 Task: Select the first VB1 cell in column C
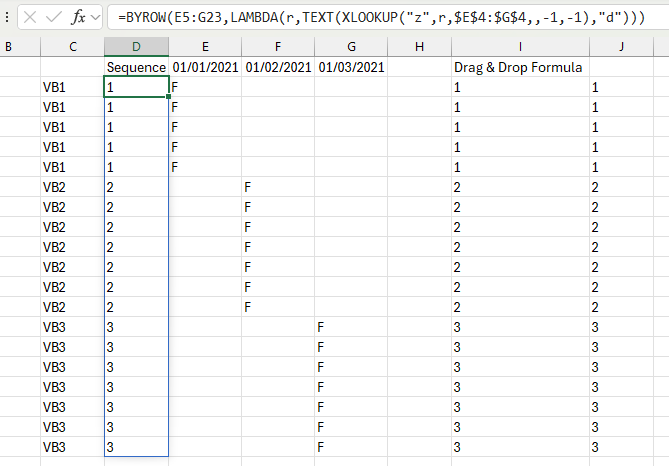pos(73,87)
